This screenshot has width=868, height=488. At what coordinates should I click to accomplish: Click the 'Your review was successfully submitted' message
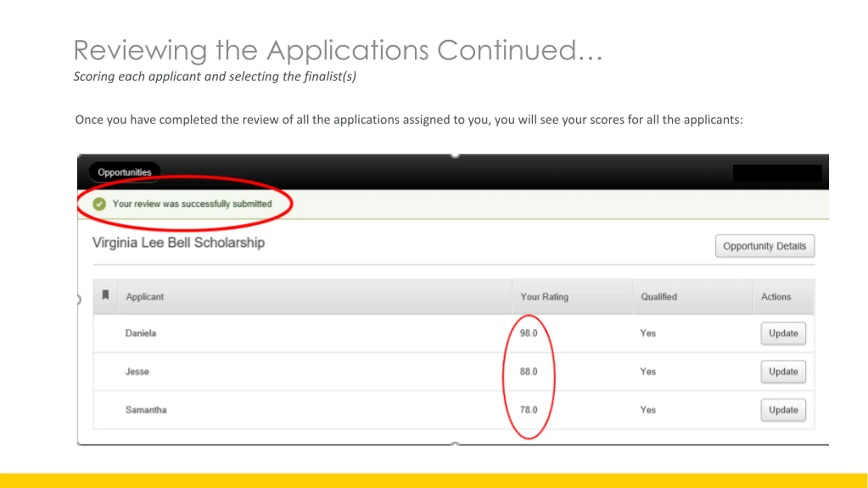tap(192, 204)
